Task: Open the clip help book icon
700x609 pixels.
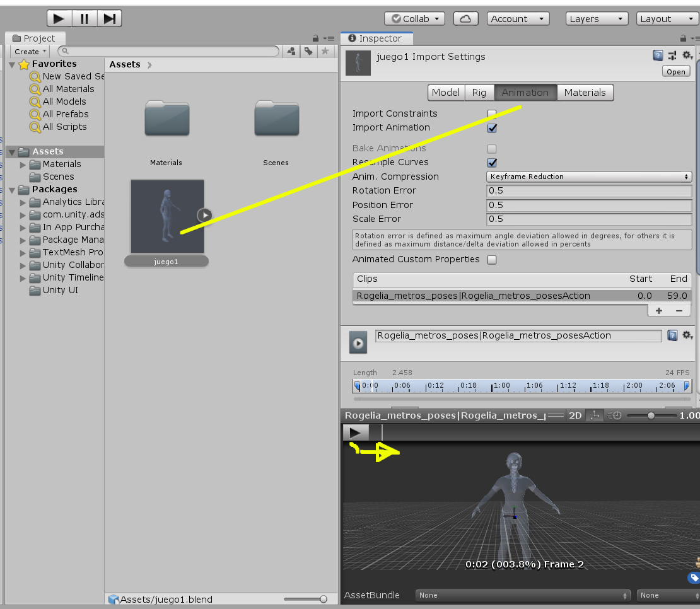Action: point(672,335)
